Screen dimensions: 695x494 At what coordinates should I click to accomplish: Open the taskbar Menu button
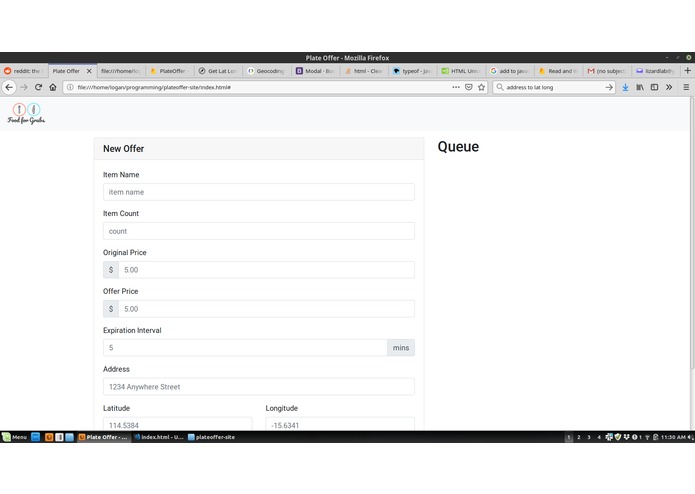pyautogui.click(x=15, y=437)
